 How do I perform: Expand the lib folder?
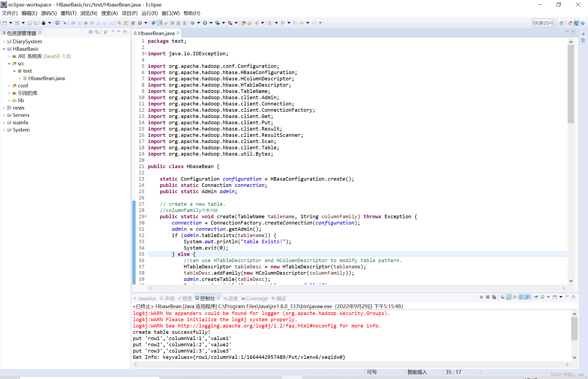pyautogui.click(x=9, y=100)
